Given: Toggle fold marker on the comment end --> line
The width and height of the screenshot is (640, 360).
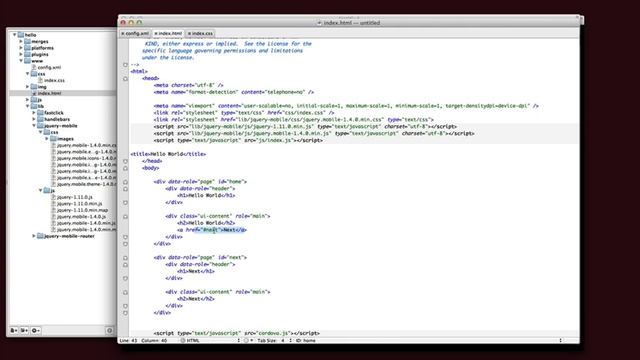Looking at the screenshot, I should (x=125, y=64).
